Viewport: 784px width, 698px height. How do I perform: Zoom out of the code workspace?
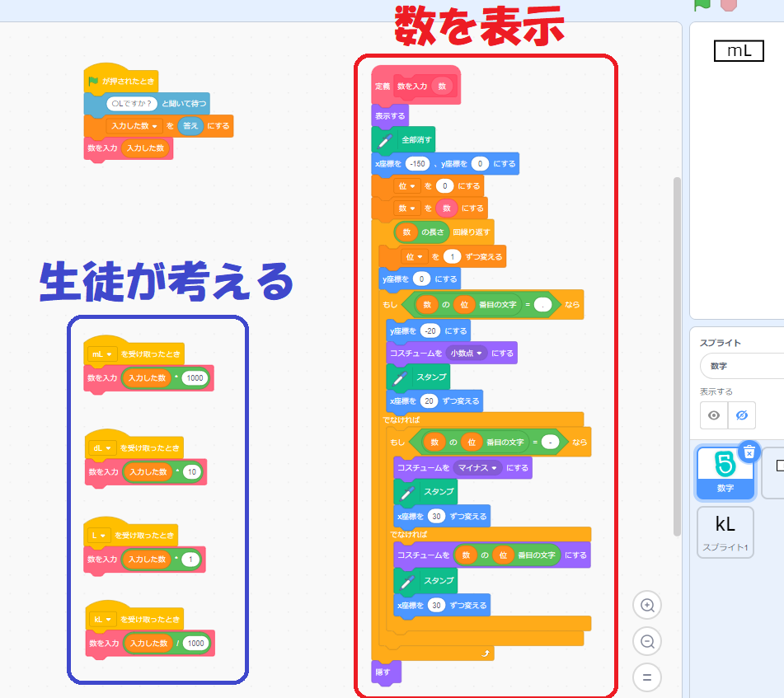647,641
